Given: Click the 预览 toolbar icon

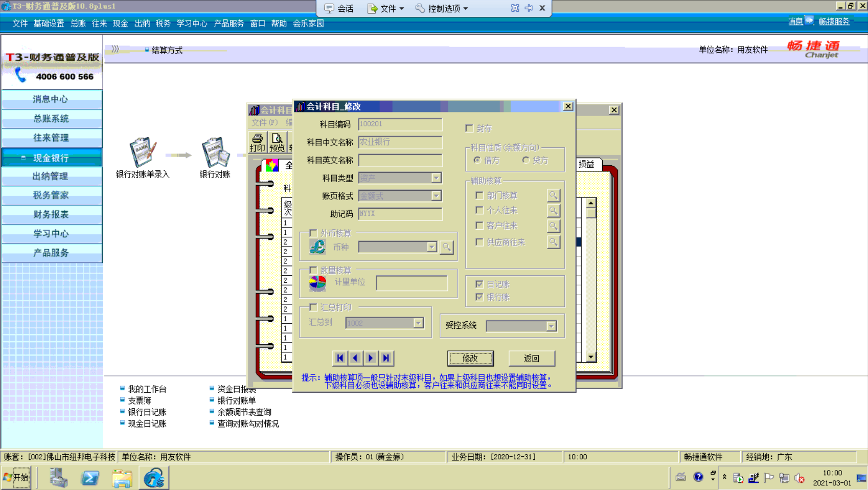Looking at the screenshot, I should (x=277, y=142).
